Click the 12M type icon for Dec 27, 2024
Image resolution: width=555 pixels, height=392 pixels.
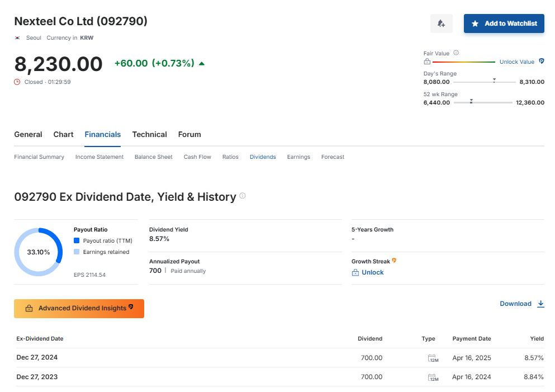pyautogui.click(x=433, y=358)
